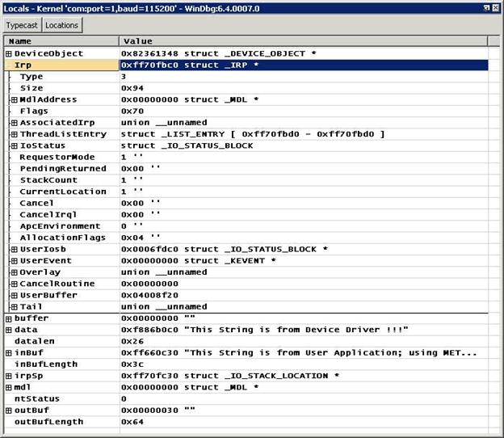This screenshot has height=438, width=504.
Task: Select the Irp row
Action: (61, 65)
